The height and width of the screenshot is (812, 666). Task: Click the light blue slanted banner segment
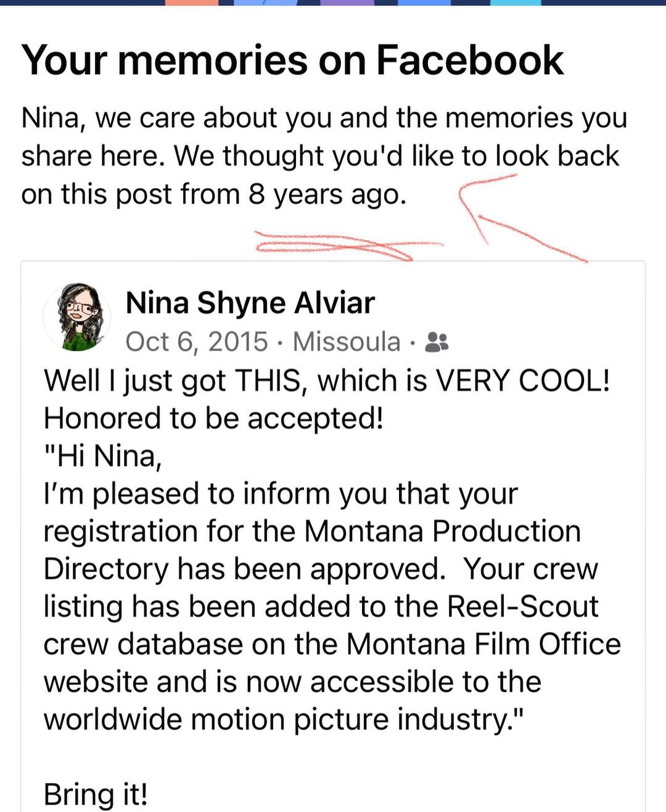[x=265, y=2]
